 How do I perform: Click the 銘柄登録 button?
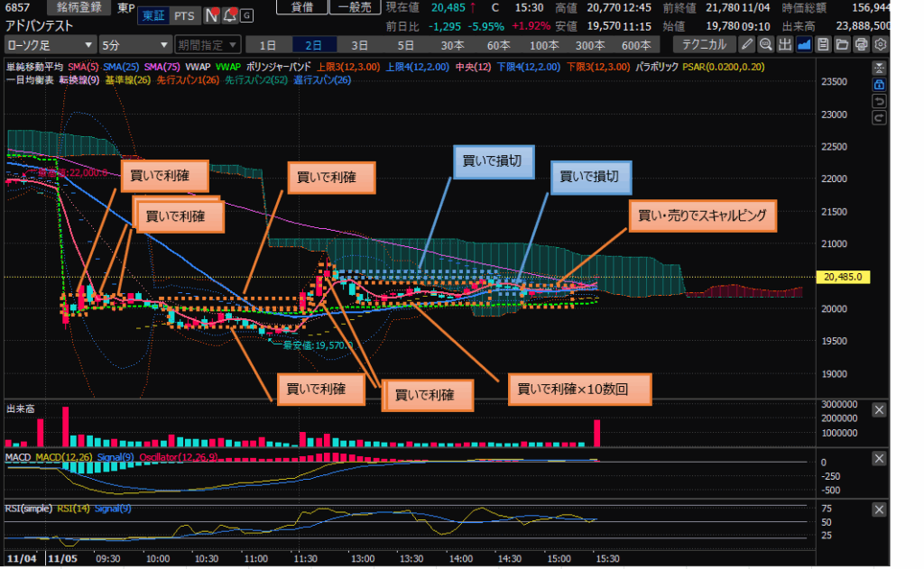click(79, 7)
